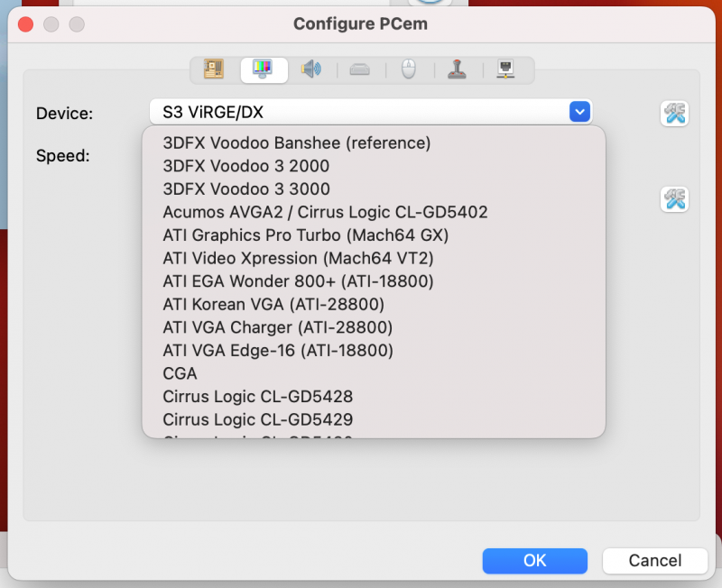
Task: Collapse the Device dropdown arrow
Action: 579,112
